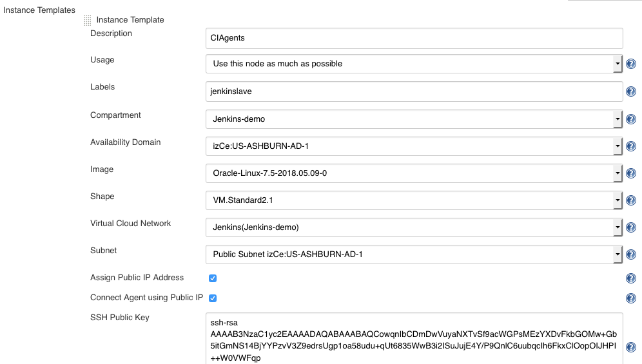Viewport: 642px width, 364px height.
Task: Open Availability Domain dropdown
Action: (x=413, y=146)
